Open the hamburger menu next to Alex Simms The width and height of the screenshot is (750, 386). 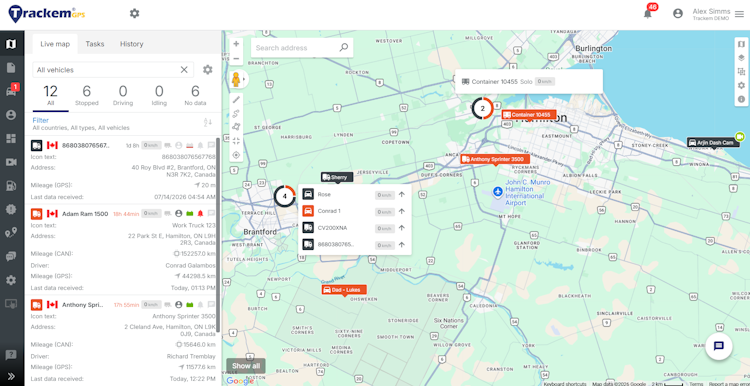click(x=739, y=14)
